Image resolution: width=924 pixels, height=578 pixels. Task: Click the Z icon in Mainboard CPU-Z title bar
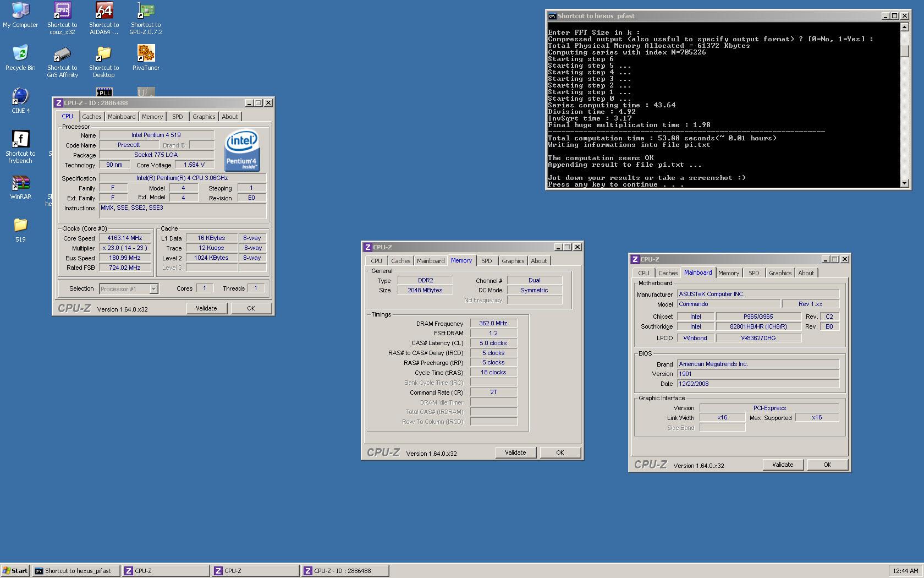pos(635,259)
